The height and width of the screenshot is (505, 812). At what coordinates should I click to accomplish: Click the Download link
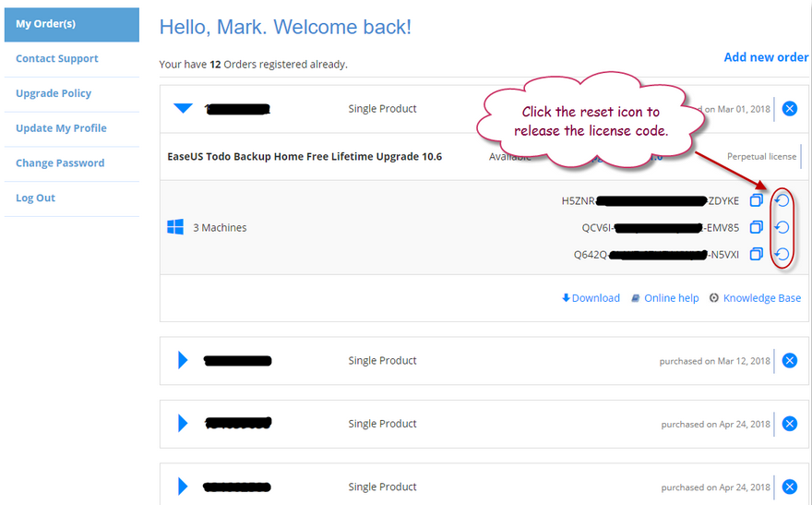tap(591, 298)
